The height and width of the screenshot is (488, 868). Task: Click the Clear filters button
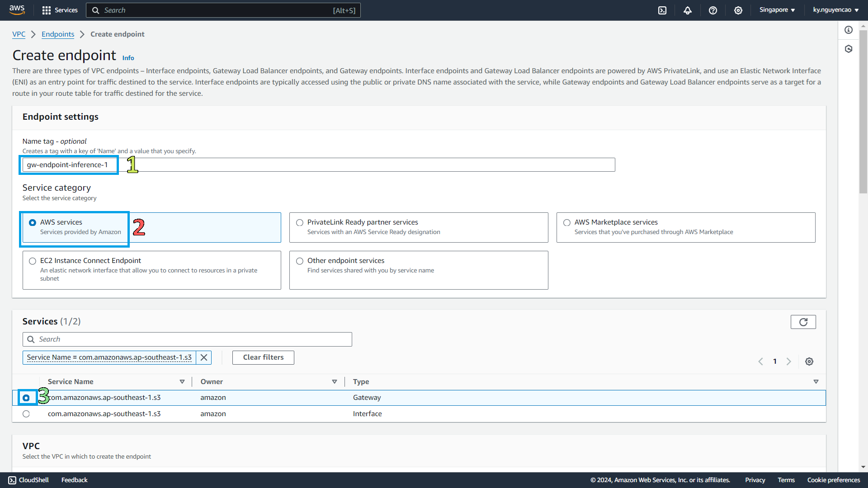(x=263, y=357)
